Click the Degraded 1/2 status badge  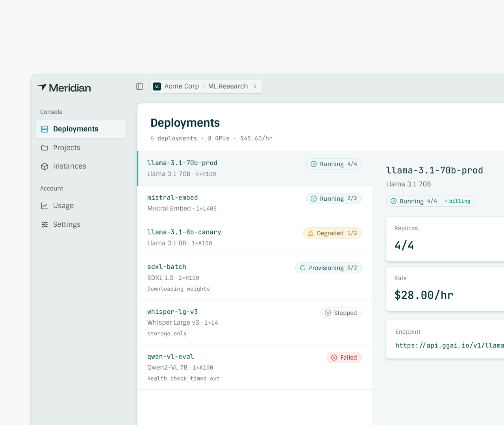point(332,233)
